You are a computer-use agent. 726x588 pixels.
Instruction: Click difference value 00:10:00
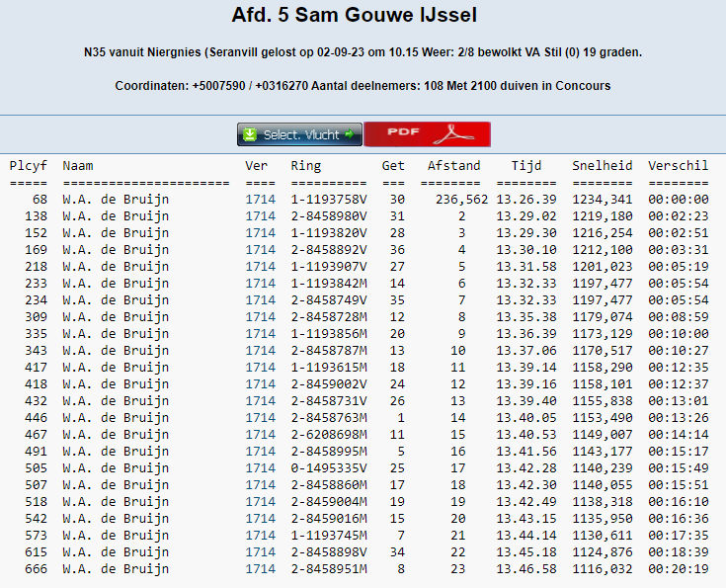point(678,334)
